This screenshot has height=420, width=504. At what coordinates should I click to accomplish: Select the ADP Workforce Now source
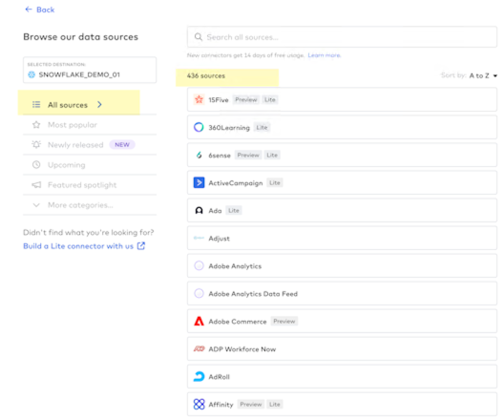[x=342, y=349]
